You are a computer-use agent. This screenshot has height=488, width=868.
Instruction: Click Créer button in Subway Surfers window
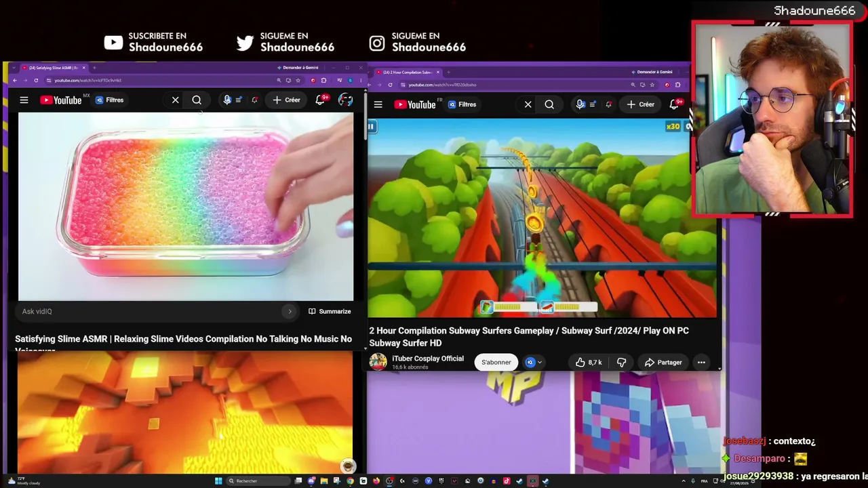640,104
